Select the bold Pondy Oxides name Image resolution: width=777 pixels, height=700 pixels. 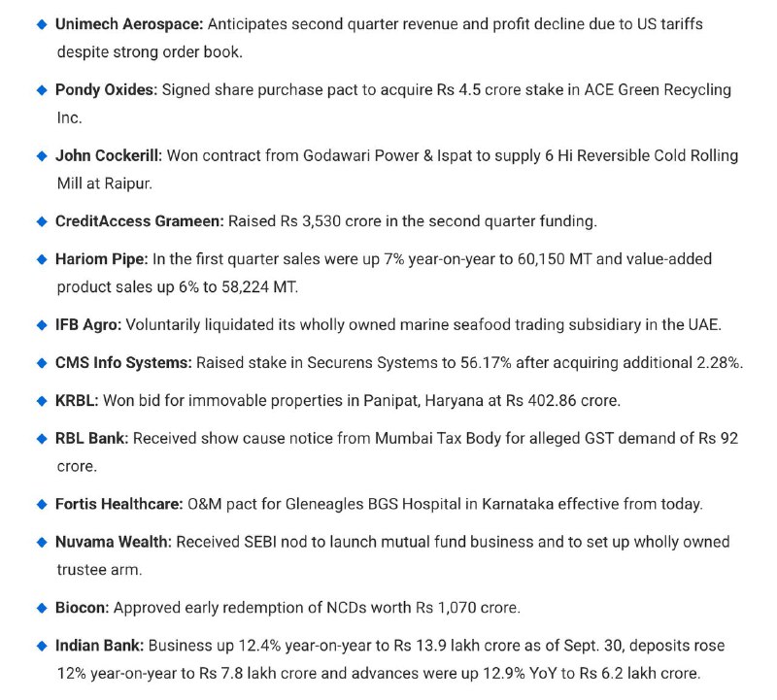tap(106, 89)
